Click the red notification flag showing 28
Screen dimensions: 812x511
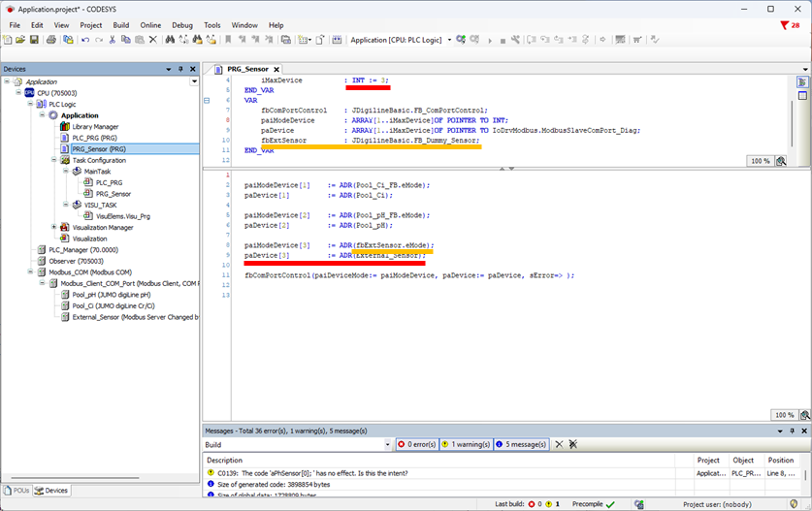point(791,25)
